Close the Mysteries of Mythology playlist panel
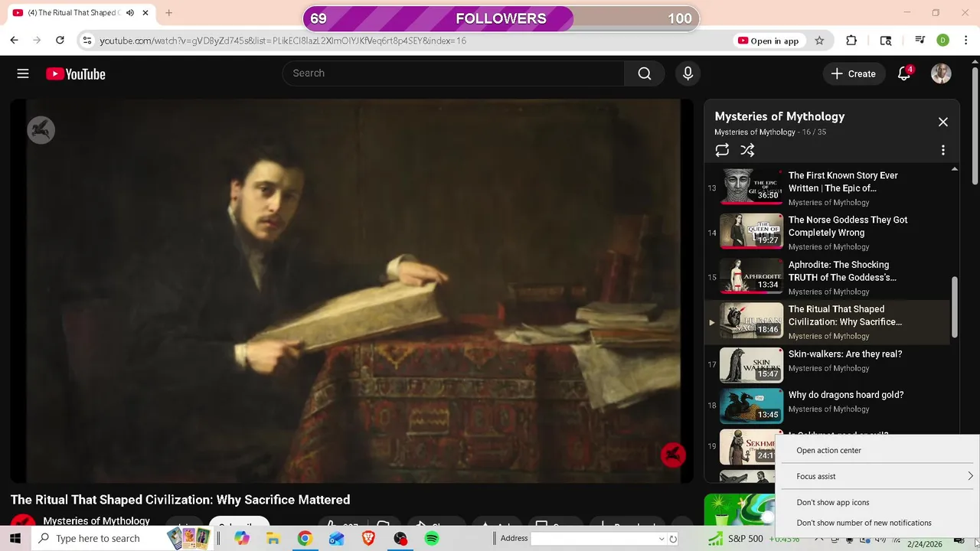The width and height of the screenshot is (980, 551). (943, 122)
